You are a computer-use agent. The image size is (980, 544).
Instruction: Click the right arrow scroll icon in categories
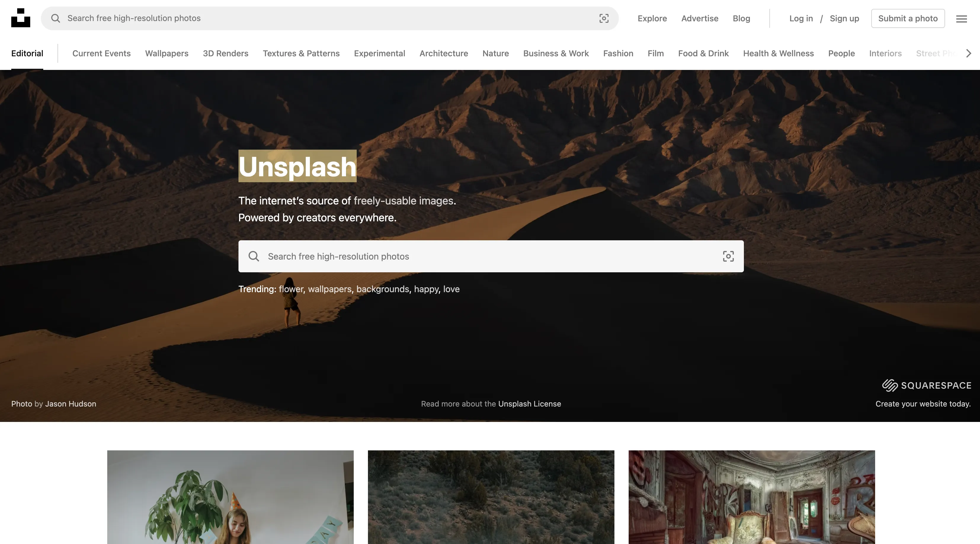pos(969,53)
